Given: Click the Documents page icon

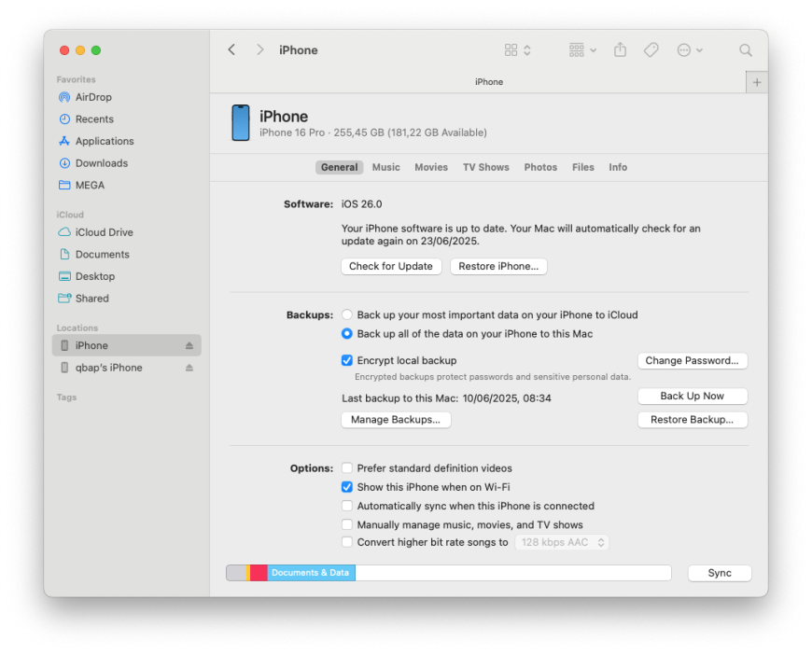Looking at the screenshot, I should pos(64,254).
